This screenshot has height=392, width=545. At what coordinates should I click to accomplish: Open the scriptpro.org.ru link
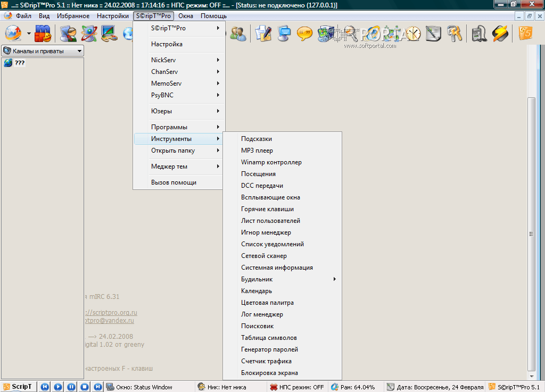[x=111, y=313]
